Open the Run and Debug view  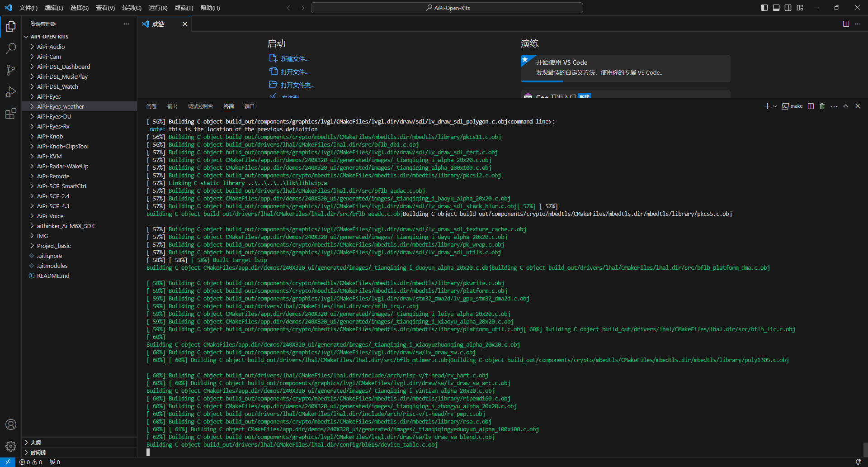(11, 92)
